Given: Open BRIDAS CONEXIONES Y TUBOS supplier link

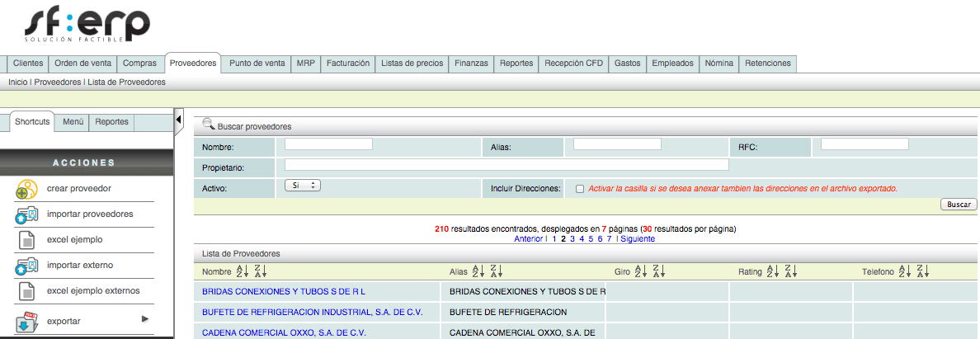Looking at the screenshot, I should pos(283,292).
